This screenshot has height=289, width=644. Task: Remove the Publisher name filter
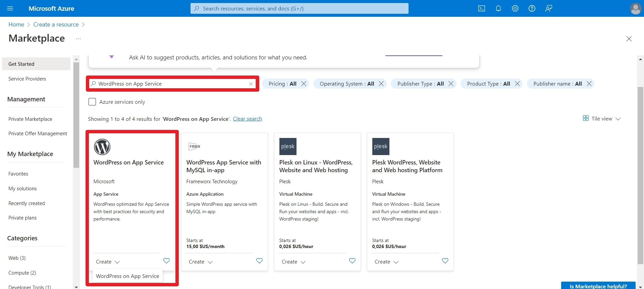coord(589,84)
